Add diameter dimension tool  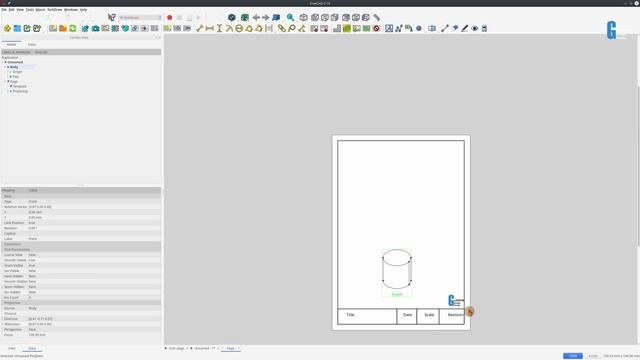pos(239,28)
